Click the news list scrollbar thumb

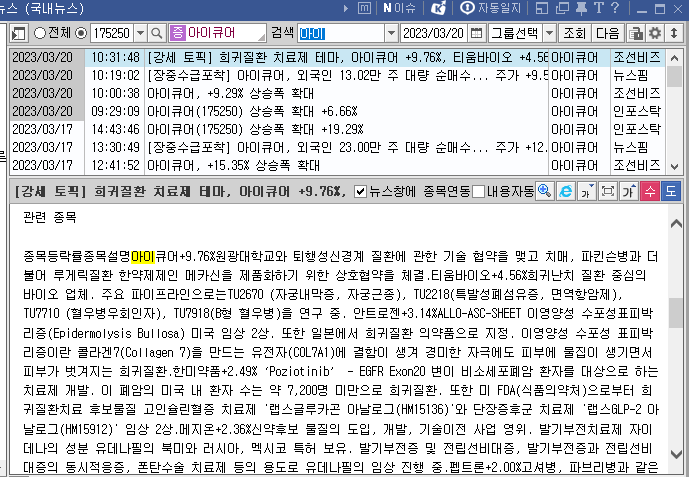[674, 76]
